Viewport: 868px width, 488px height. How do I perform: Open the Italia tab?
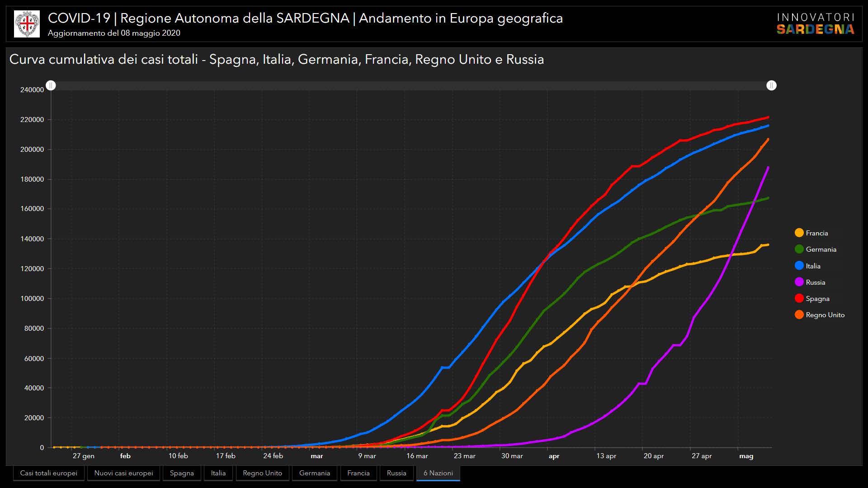click(x=218, y=473)
